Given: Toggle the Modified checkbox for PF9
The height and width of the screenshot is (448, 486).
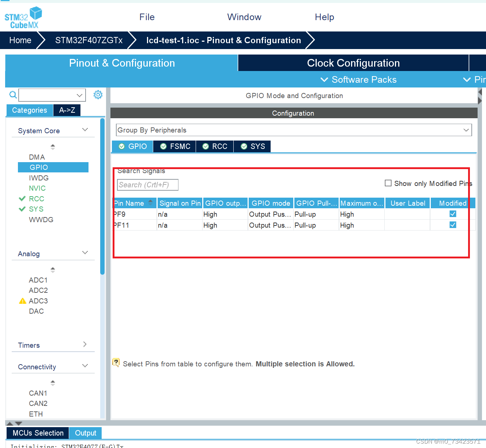Looking at the screenshot, I should (x=453, y=214).
